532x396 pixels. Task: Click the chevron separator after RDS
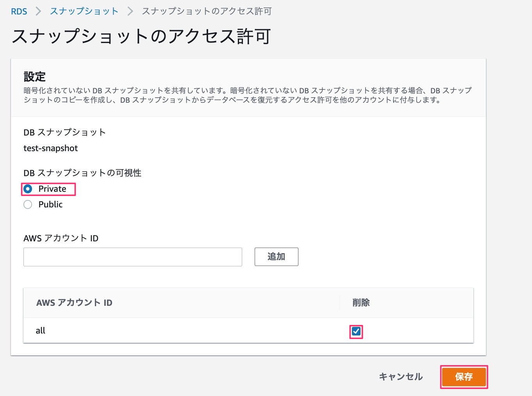point(38,11)
